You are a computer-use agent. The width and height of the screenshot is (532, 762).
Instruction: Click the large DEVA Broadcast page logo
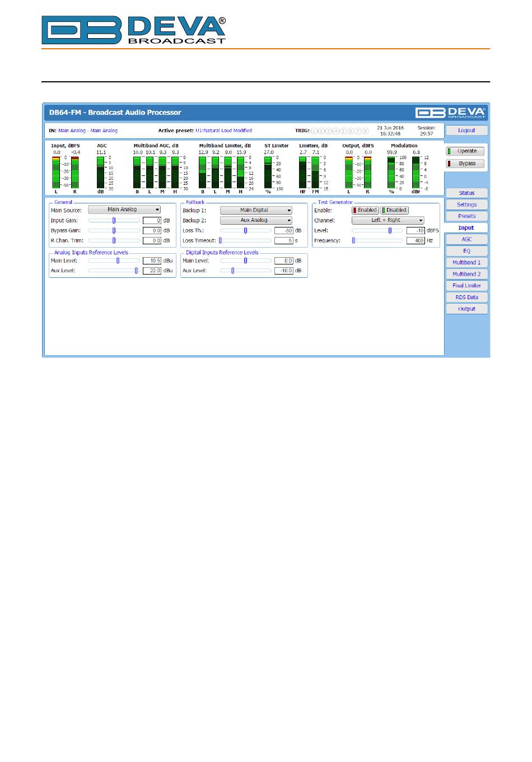(x=134, y=30)
